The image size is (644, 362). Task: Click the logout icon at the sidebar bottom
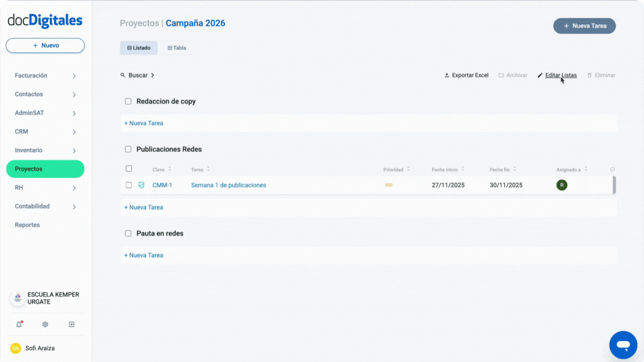(71, 324)
